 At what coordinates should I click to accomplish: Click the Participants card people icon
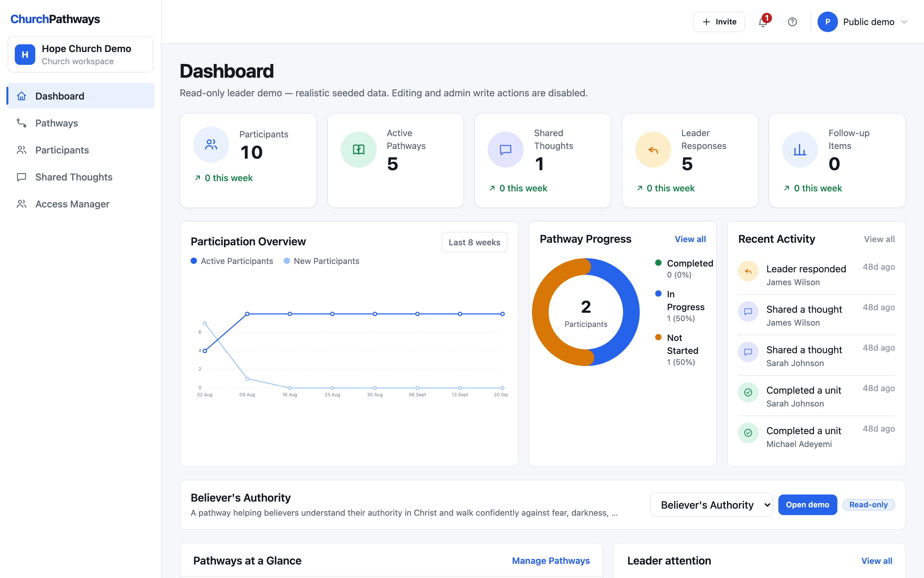point(211,144)
